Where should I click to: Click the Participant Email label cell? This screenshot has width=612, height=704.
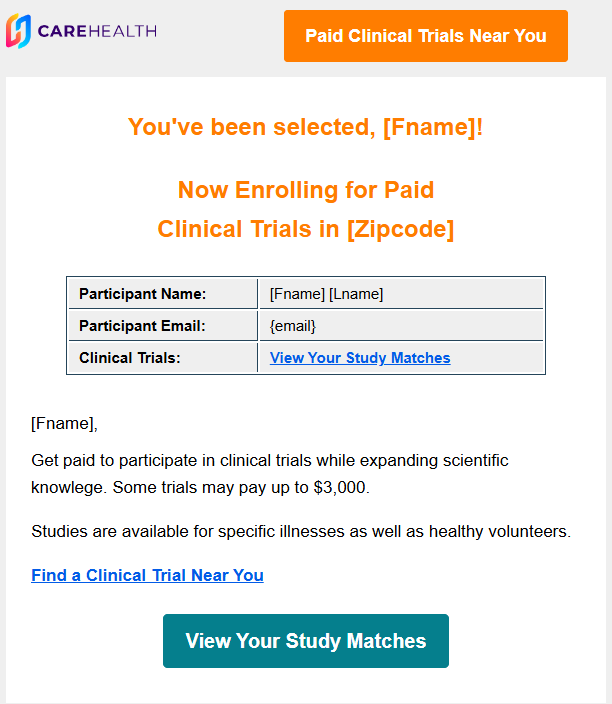[x=142, y=326]
